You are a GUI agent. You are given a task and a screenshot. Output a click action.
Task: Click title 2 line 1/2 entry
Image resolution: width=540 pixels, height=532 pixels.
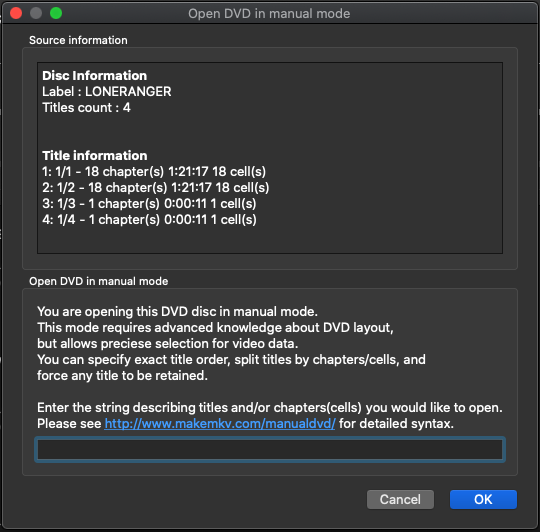pos(156,188)
